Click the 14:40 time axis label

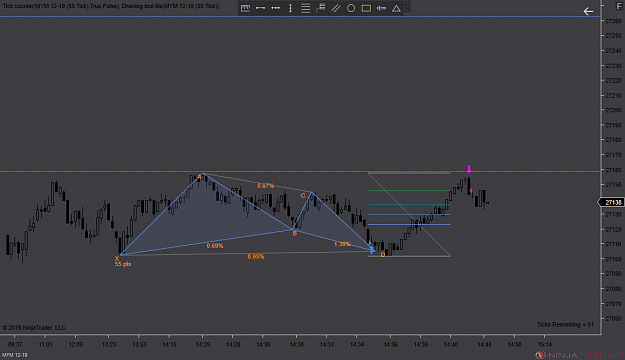[450, 344]
